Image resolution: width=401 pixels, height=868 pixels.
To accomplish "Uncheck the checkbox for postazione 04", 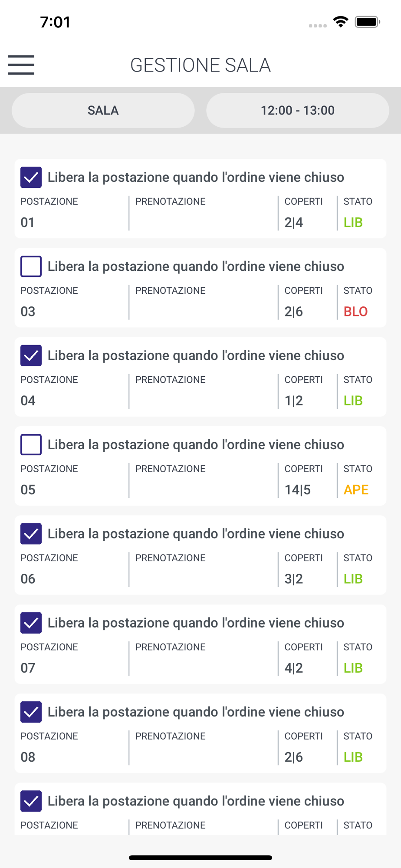I will coord(31,356).
